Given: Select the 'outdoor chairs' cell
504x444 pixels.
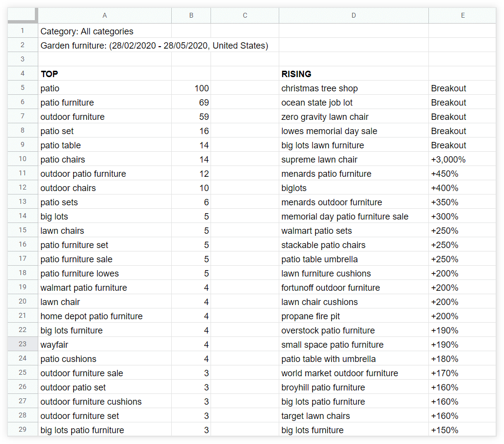Looking at the screenshot, I should coord(105,188).
